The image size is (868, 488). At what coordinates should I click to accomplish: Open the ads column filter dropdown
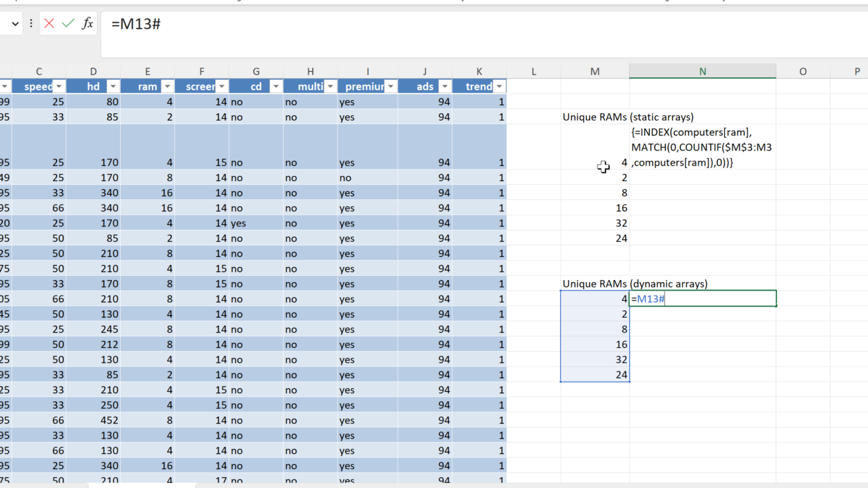[445, 87]
